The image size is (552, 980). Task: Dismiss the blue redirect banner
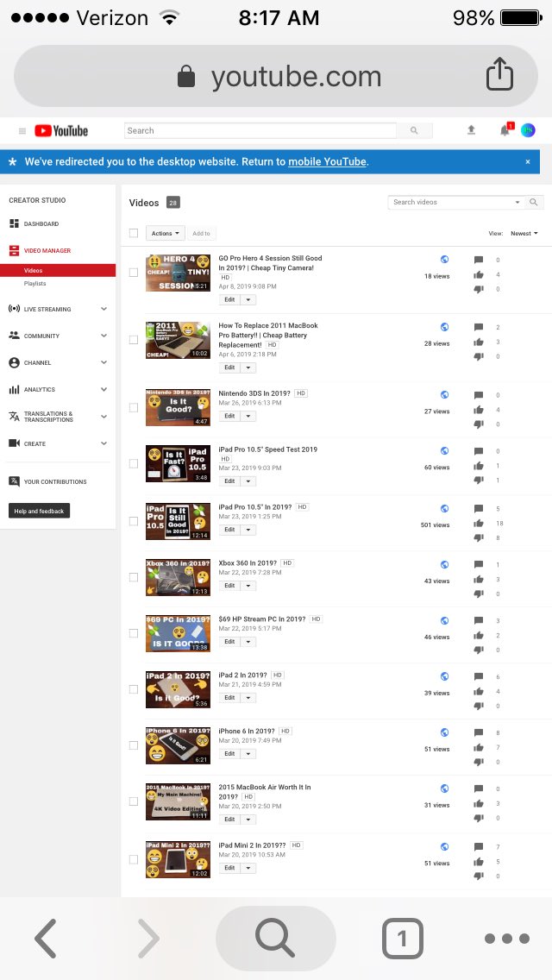point(528,162)
